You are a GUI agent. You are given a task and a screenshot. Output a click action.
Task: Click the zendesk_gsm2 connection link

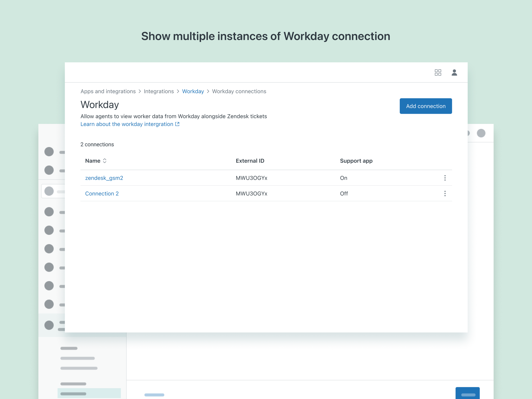[x=105, y=178]
